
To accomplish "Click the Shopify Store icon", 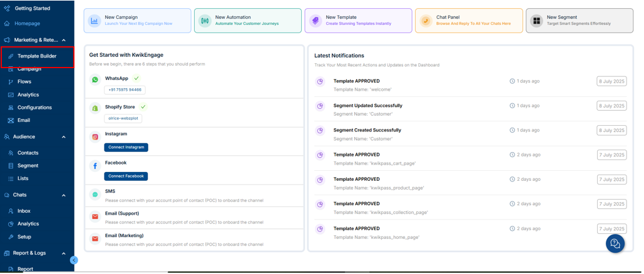I will 95,108.
